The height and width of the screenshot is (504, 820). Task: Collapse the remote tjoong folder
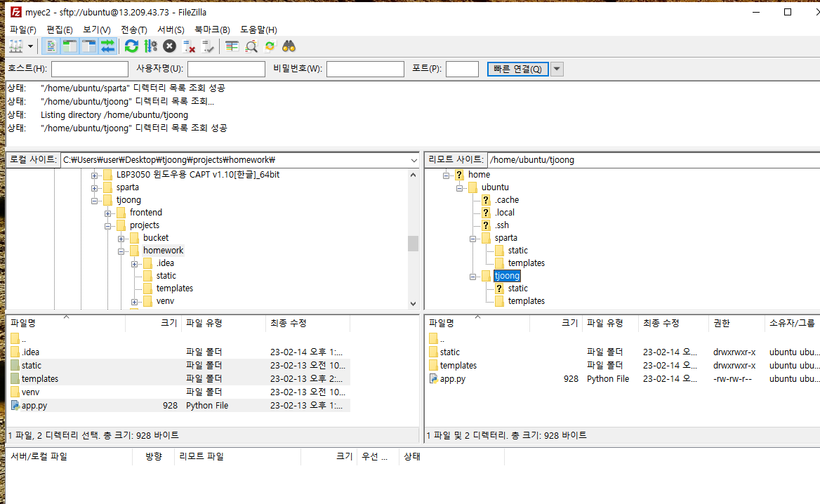472,277
